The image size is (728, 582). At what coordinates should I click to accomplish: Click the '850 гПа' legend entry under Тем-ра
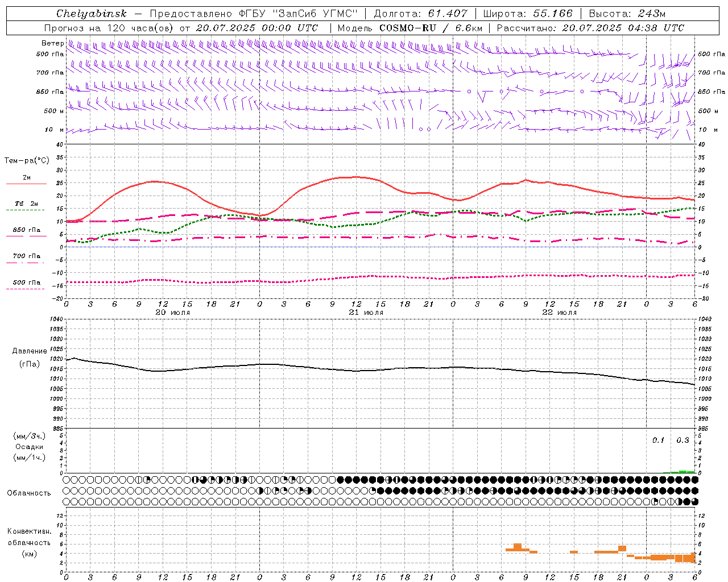[27, 230]
